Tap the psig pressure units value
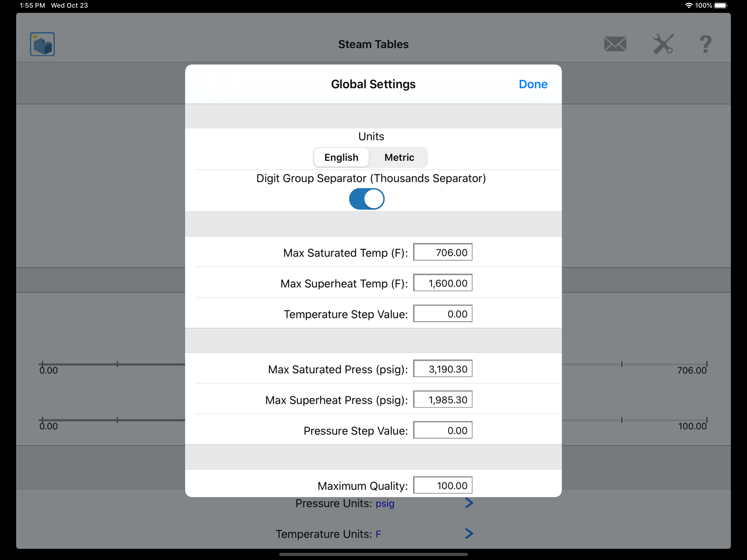747x560 pixels. tap(385, 504)
